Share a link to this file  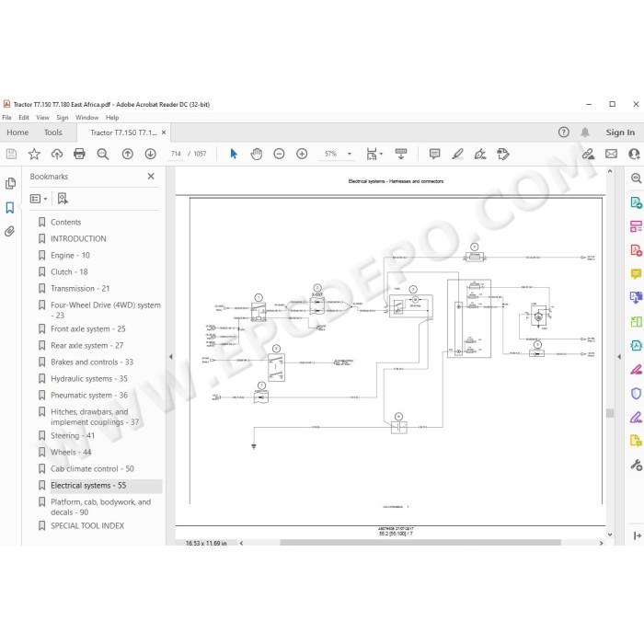point(588,154)
